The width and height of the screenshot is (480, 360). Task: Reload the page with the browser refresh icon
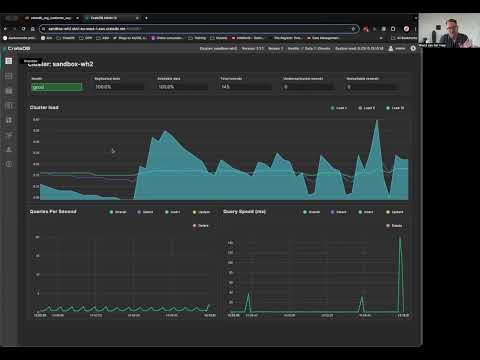[x=23, y=29]
